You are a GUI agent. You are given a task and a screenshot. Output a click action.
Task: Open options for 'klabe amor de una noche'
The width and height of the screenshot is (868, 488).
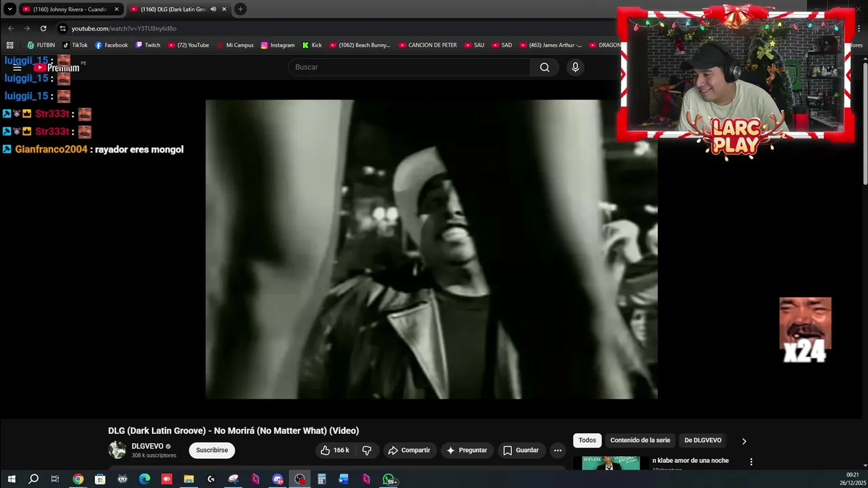pyautogui.click(x=751, y=462)
